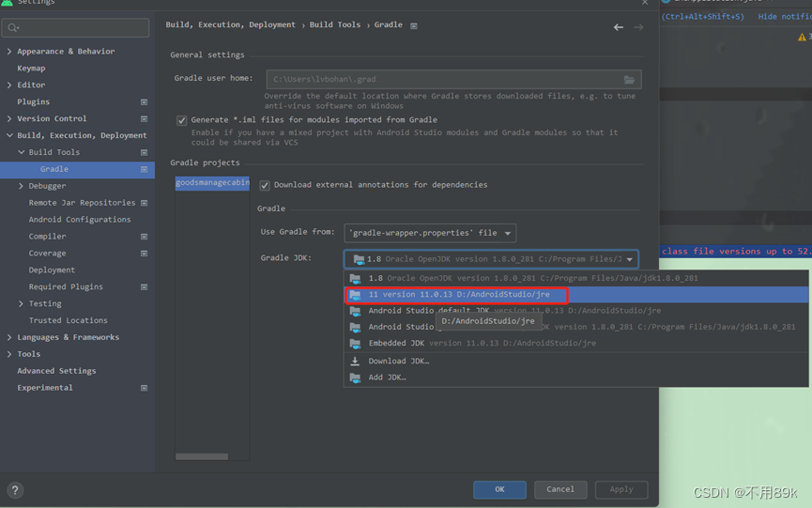Open the Use Gradle from dropdown
Screen dimensions: 812x508
[430, 233]
